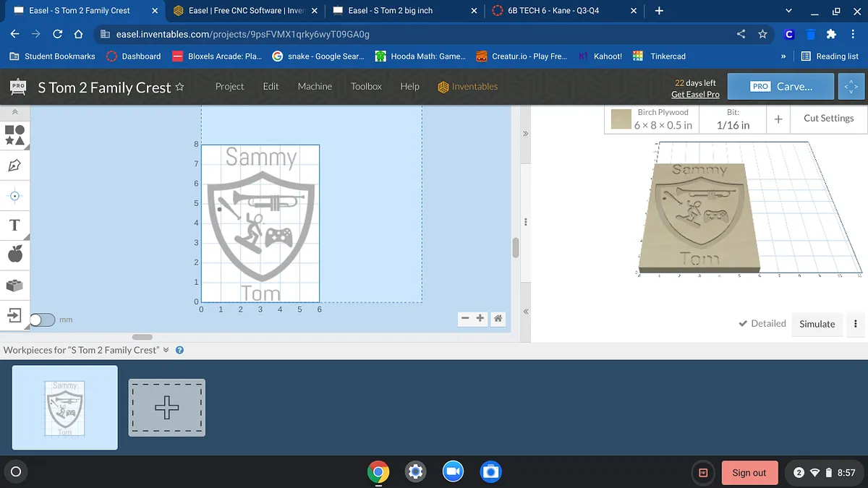
Task: Open the Carve options arrow button
Action: pyautogui.click(x=850, y=87)
